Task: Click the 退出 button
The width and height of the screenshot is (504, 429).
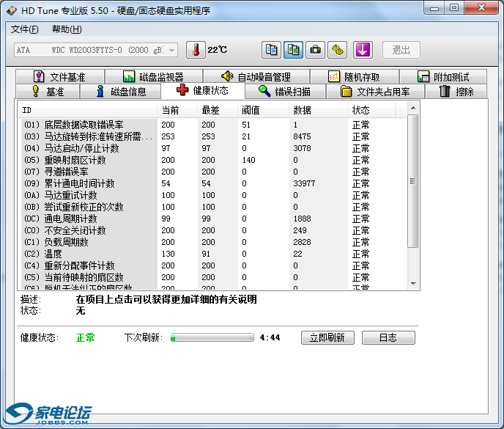Action: (401, 50)
